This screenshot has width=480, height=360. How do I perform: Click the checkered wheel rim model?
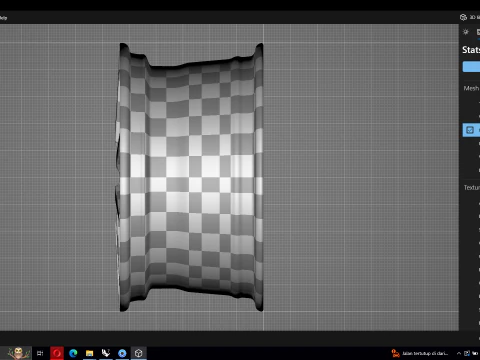click(190, 177)
